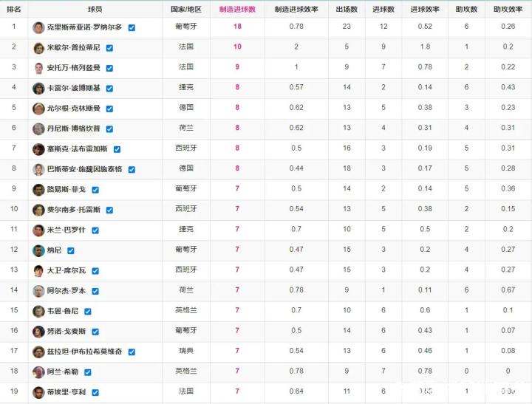Sort by the 制造进球数 column header
Screen dimensions: 532x404
[237, 10]
